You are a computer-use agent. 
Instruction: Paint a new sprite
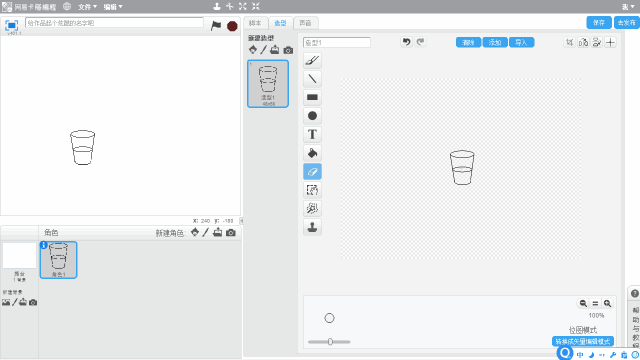coord(206,232)
